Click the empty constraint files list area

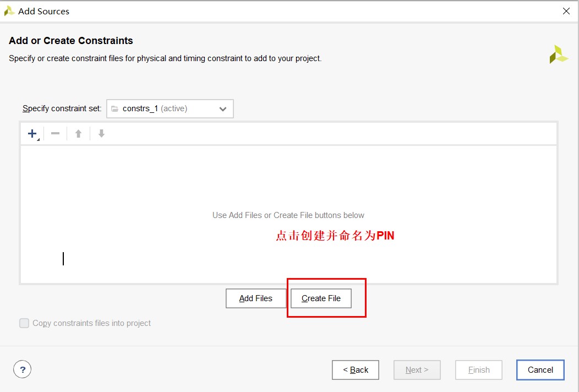(x=288, y=182)
